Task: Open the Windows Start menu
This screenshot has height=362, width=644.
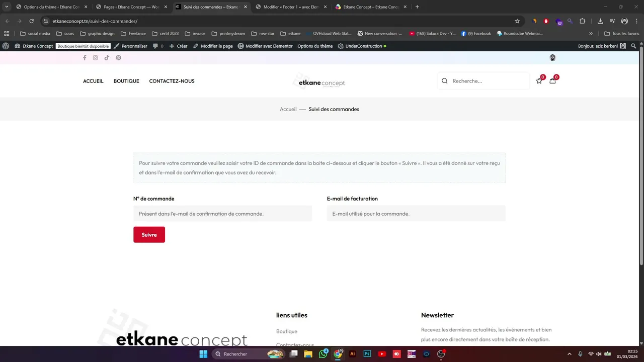Action: pyautogui.click(x=203, y=354)
